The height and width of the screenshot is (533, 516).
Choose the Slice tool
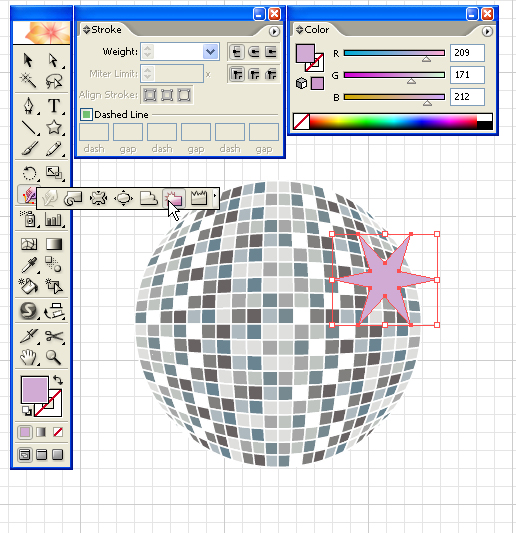(29, 336)
